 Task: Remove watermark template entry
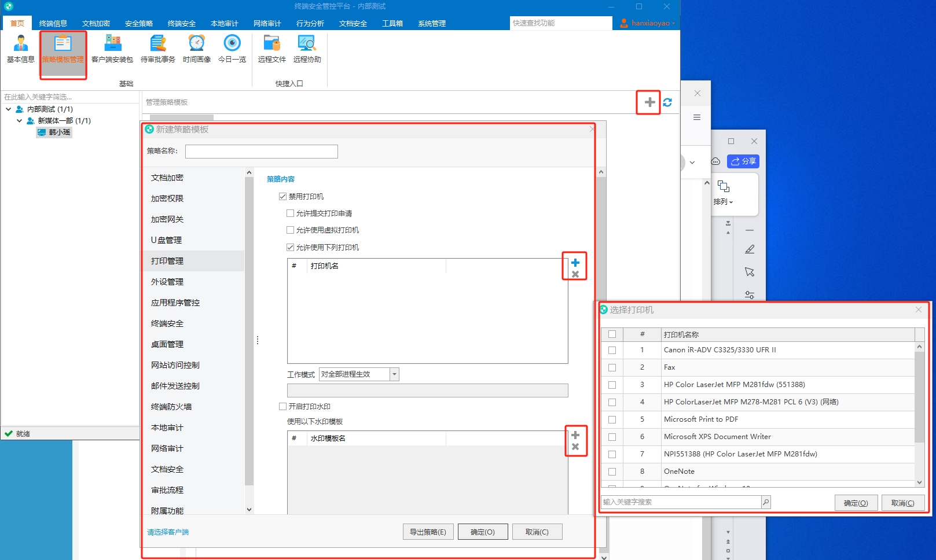(575, 447)
